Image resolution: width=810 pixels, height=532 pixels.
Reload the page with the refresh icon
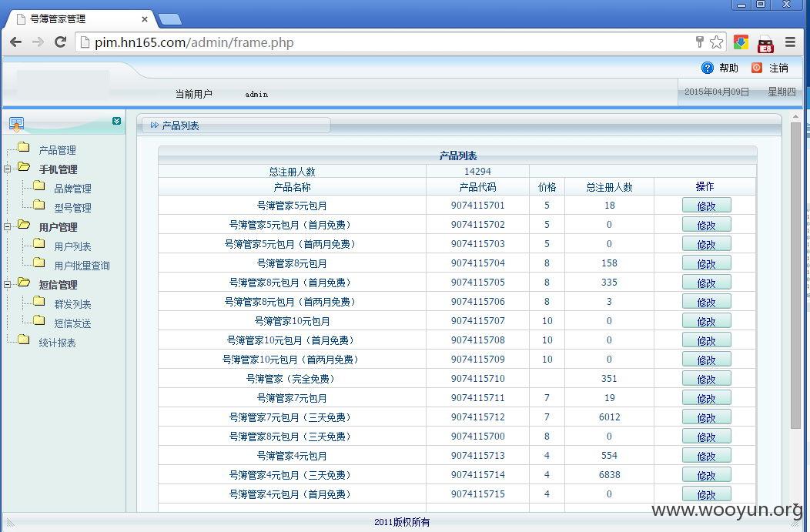point(60,42)
